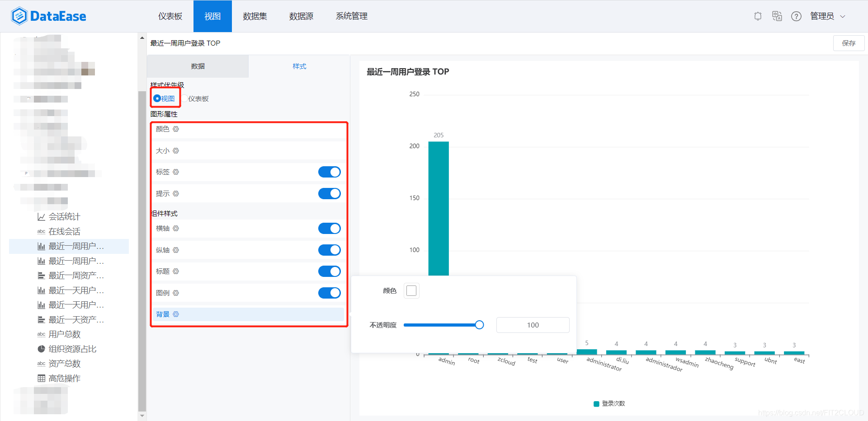The width and height of the screenshot is (868, 421).
Task: Toggle the 标题 switch
Action: [x=330, y=271]
